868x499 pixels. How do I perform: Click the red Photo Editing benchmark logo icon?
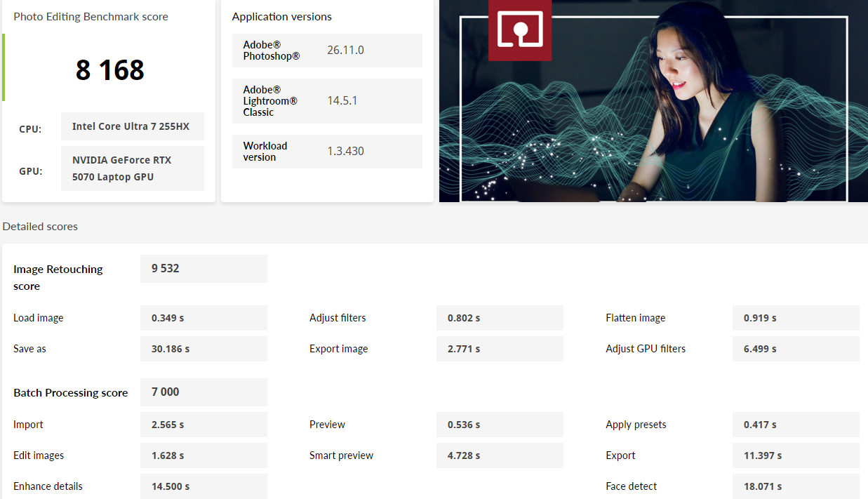[x=519, y=29]
